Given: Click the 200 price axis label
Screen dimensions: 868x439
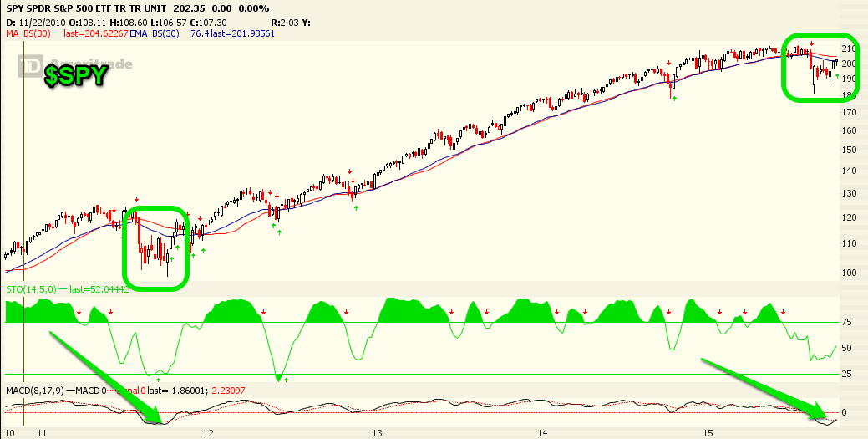Looking at the screenshot, I should coord(849,64).
